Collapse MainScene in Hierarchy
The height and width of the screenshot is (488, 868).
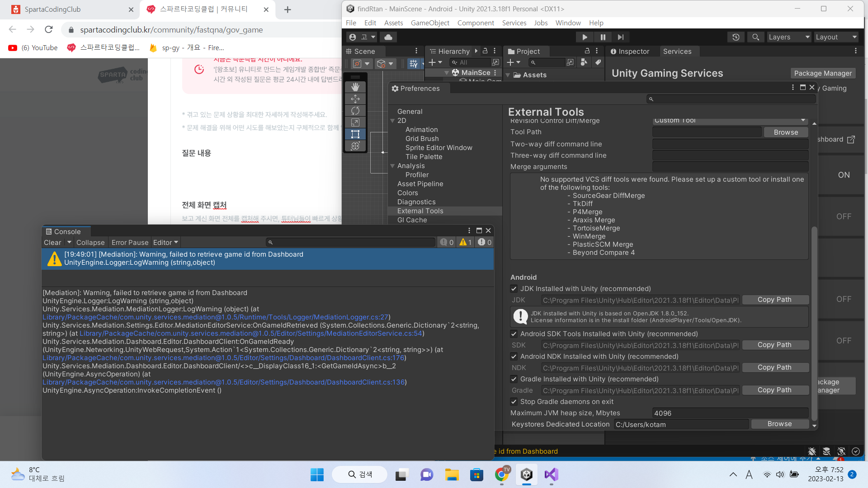[447, 73]
